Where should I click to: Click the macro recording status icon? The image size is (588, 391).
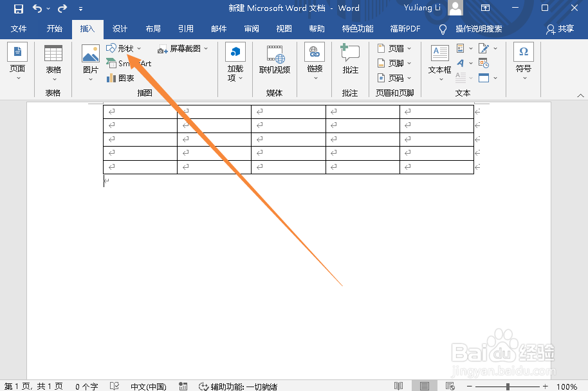183,386
